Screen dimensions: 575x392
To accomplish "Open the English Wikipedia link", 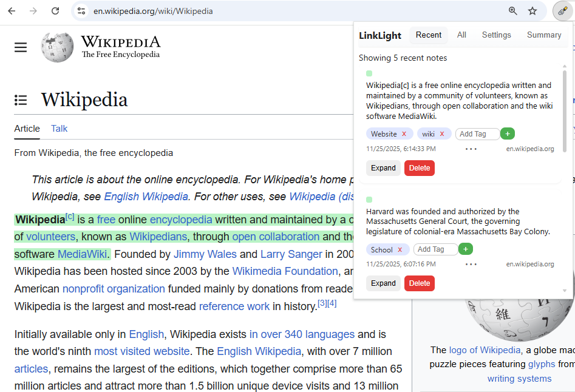I will coord(145,197).
